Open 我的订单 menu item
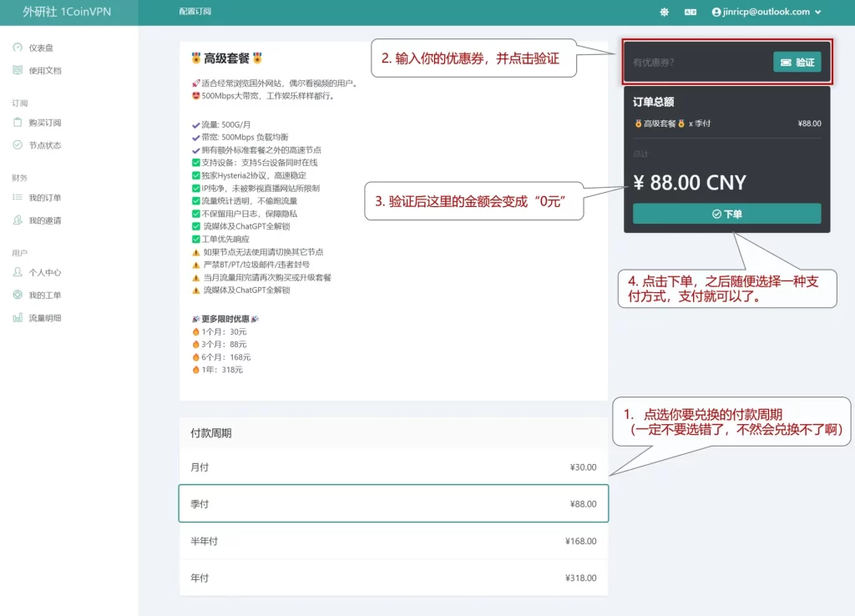The width and height of the screenshot is (855, 616). click(45, 198)
